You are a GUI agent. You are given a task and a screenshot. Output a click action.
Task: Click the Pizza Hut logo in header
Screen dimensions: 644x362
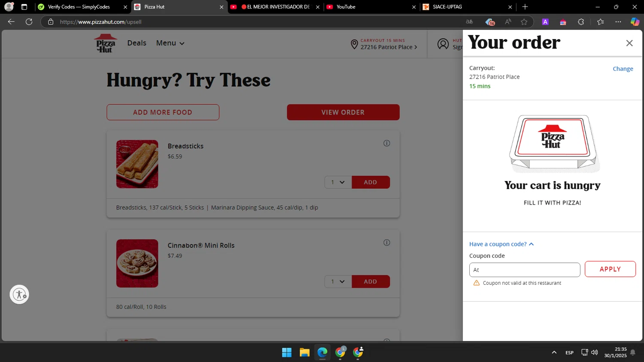click(x=106, y=43)
